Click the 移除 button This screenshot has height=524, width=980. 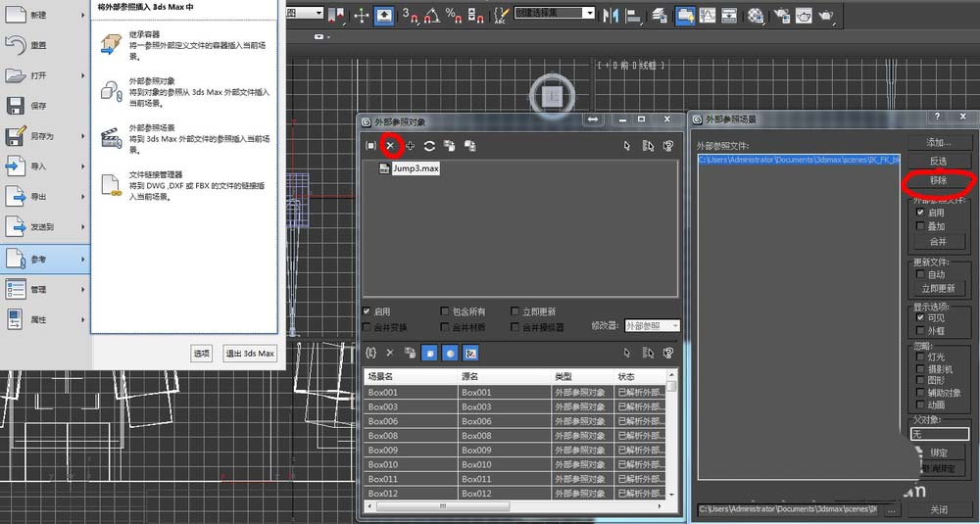pos(938,181)
